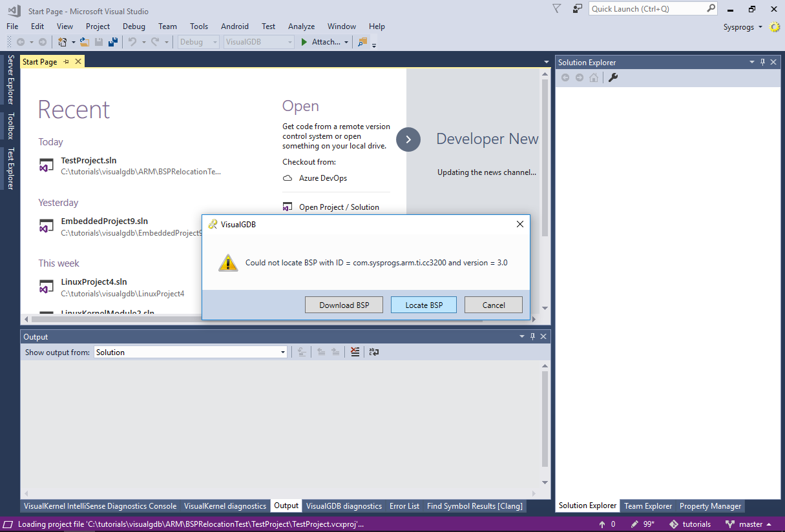This screenshot has width=785, height=532.
Task: Click in the Quick Launch search box
Action: (x=653, y=8)
